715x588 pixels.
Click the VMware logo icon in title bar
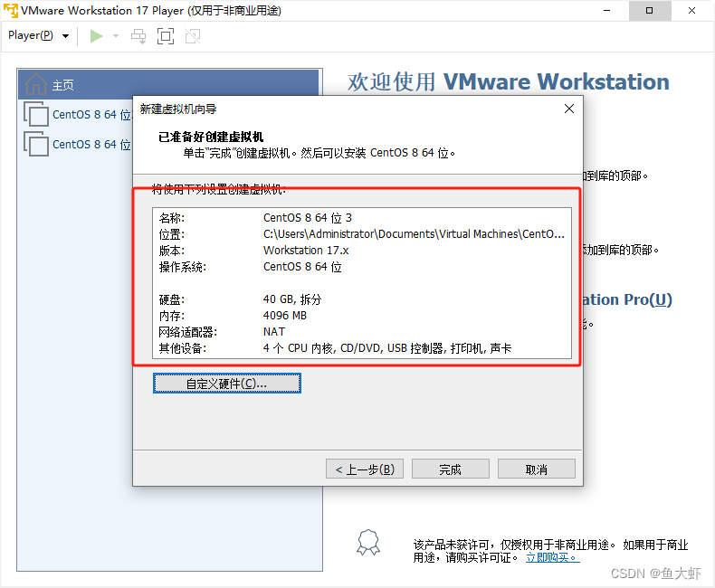coord(11,10)
